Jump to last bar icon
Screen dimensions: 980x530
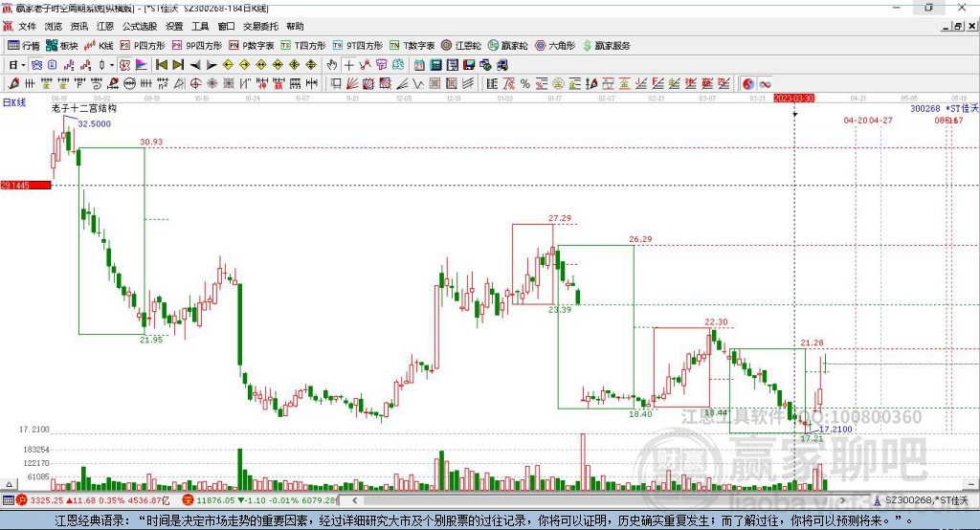(x=178, y=64)
